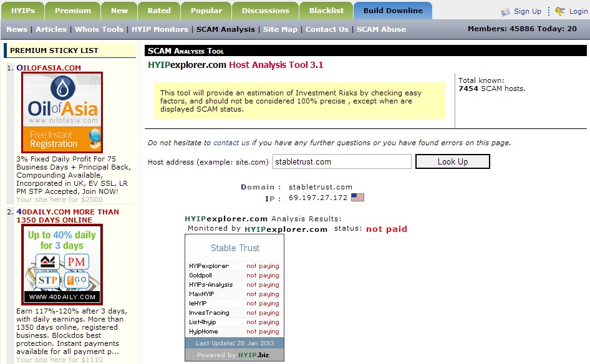Screen dimensions: 590x364
Task: Open the Site Map link
Action: pos(280,29)
